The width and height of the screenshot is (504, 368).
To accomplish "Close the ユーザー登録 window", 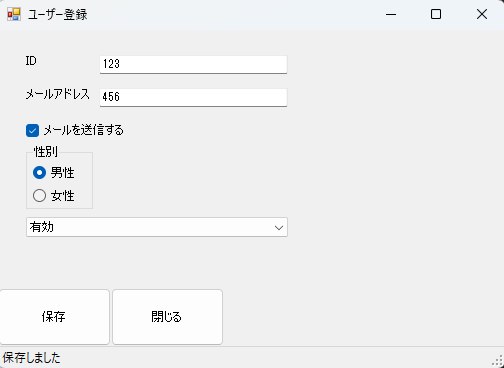I will coord(482,14).
